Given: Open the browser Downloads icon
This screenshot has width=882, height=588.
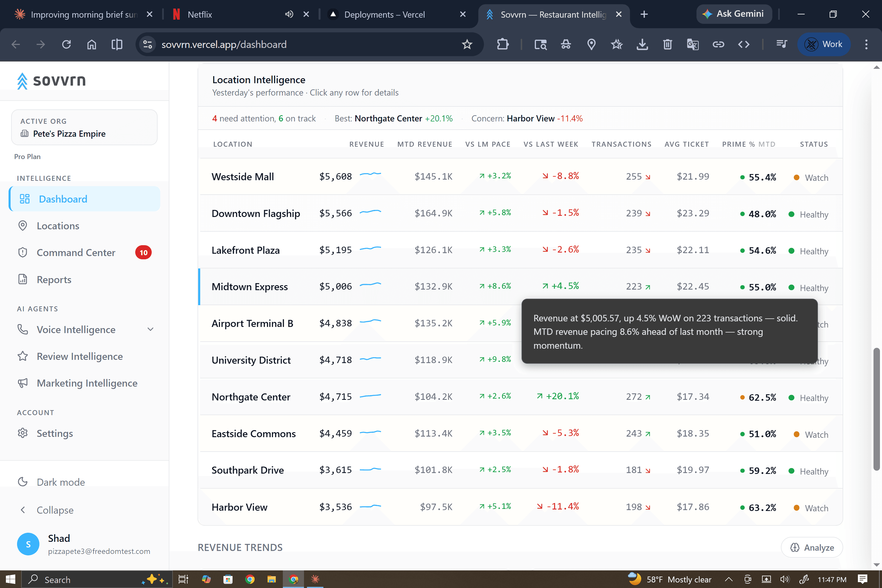Looking at the screenshot, I should pyautogui.click(x=642, y=44).
